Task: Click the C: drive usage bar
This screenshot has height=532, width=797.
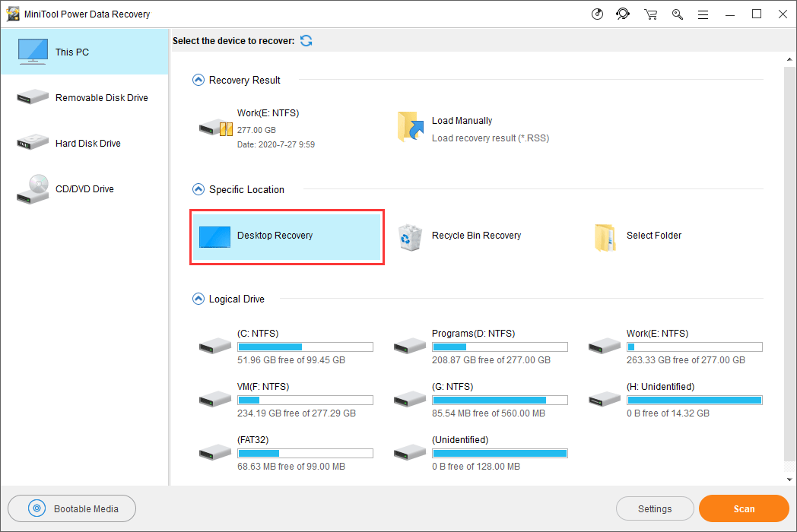Action: (306, 347)
